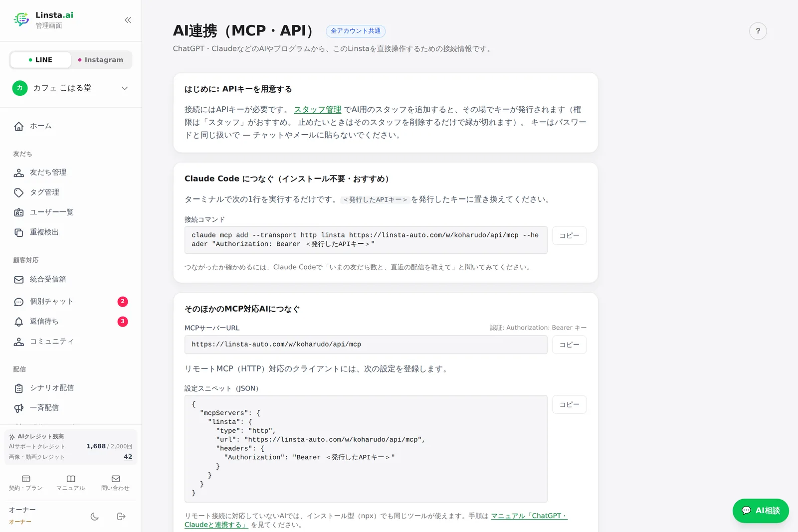The height and width of the screenshot is (532, 798).
Task: Click the オーナー user name in footer
Action: click(x=22, y=510)
